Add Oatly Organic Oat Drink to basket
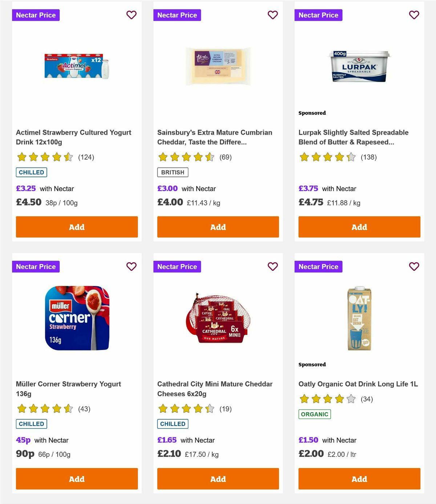The width and height of the screenshot is (436, 504). (x=359, y=479)
